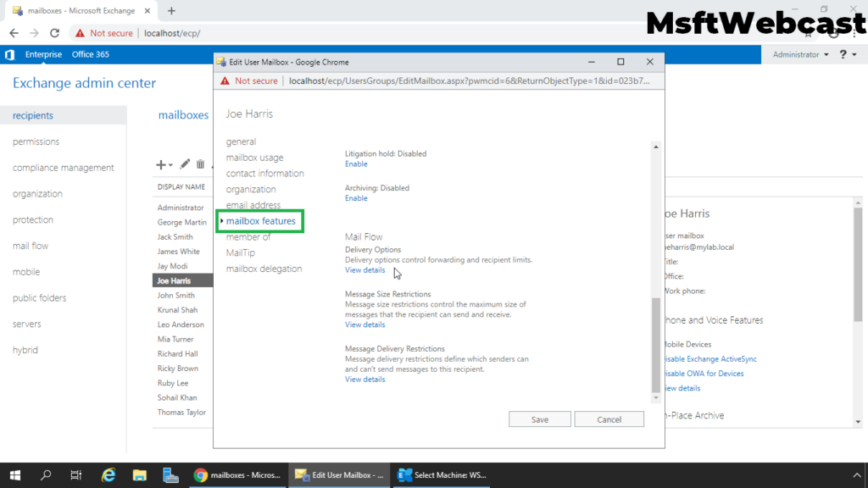Viewport: 868px width, 488px height.
Task: Open the mobile navigation item
Action: (x=26, y=272)
